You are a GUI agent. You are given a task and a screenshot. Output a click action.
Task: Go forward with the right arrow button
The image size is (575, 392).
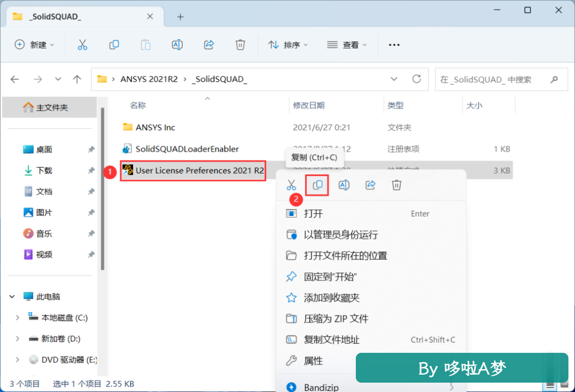(x=37, y=79)
